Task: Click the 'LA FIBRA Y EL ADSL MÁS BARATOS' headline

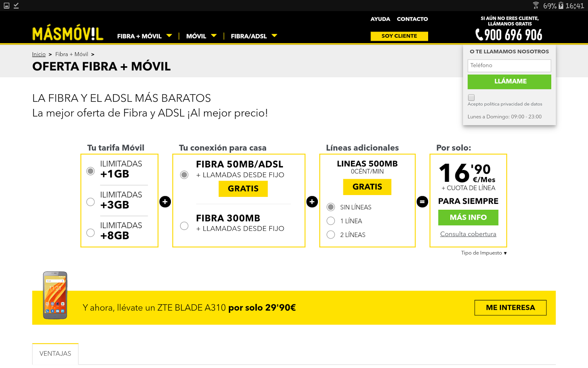Action: pos(122,98)
